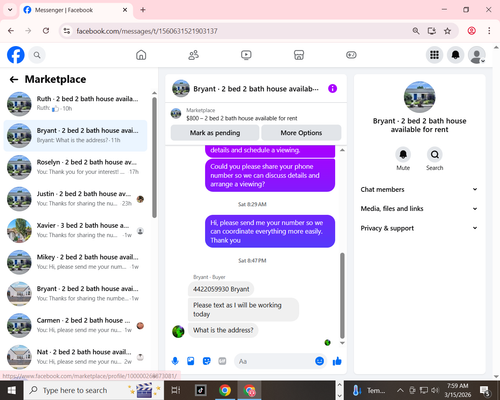Image resolution: width=500 pixels, height=400 pixels.
Task: Open the account profile avatar menu
Action: pyautogui.click(x=477, y=55)
